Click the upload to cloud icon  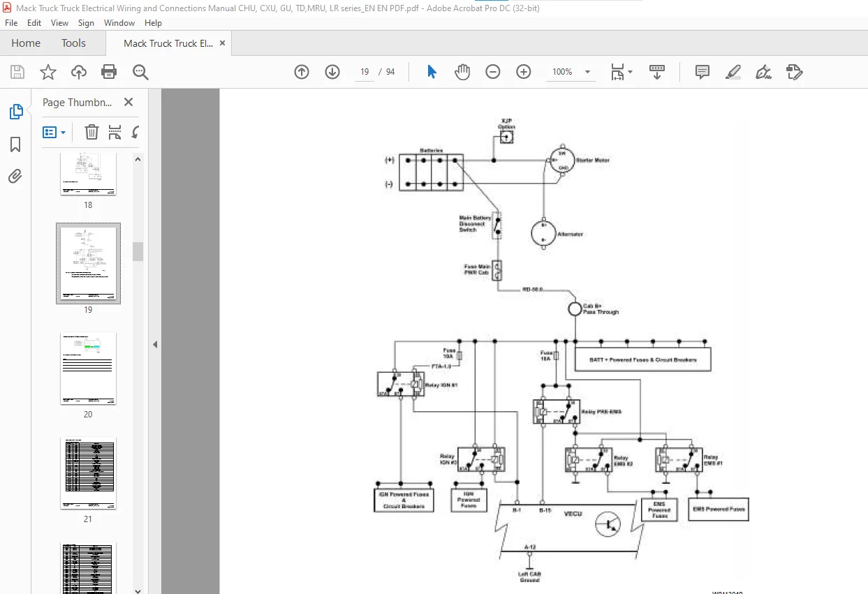[x=79, y=72]
